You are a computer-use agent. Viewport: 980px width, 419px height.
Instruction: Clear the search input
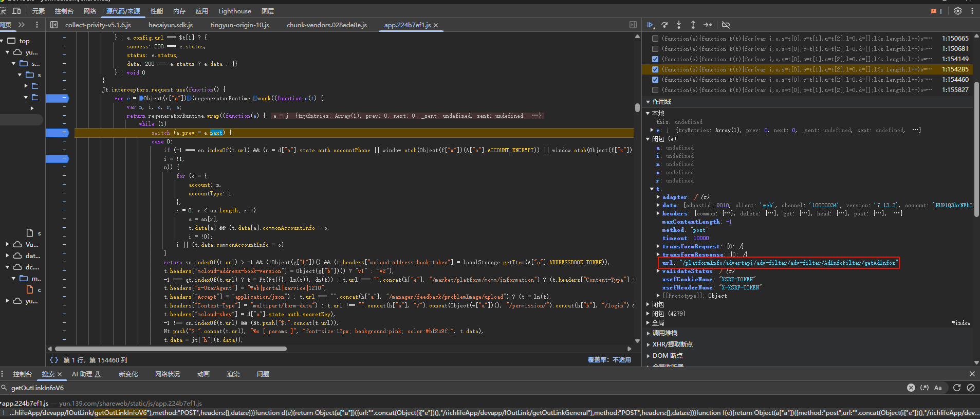point(911,388)
